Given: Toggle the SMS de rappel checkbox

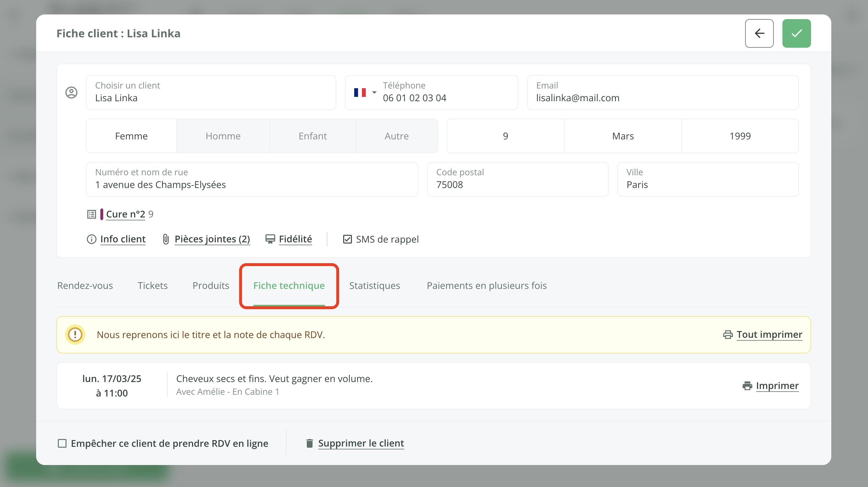Looking at the screenshot, I should [x=347, y=239].
